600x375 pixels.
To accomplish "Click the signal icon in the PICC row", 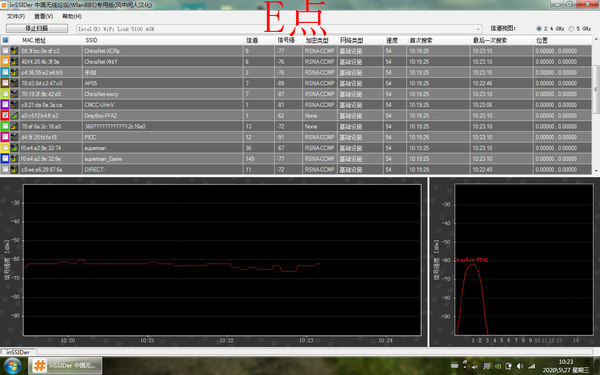I will click(x=14, y=137).
